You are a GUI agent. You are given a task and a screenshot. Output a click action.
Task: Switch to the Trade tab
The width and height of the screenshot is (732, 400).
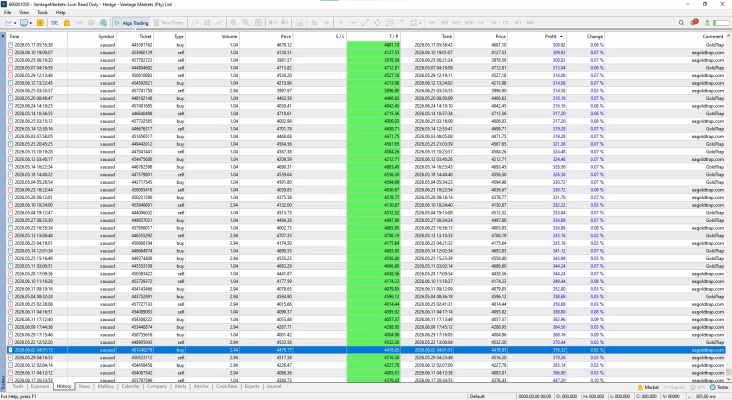click(18, 386)
